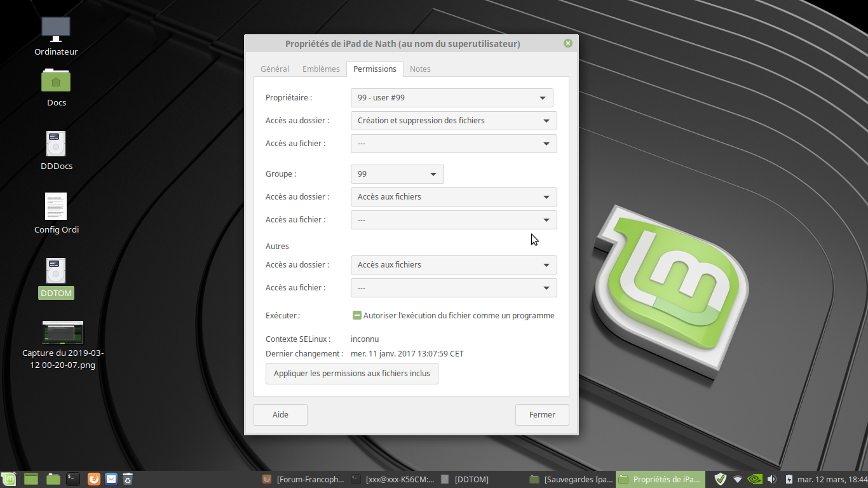868x488 pixels.
Task: Open owner's folder access dropdown
Action: coord(454,121)
